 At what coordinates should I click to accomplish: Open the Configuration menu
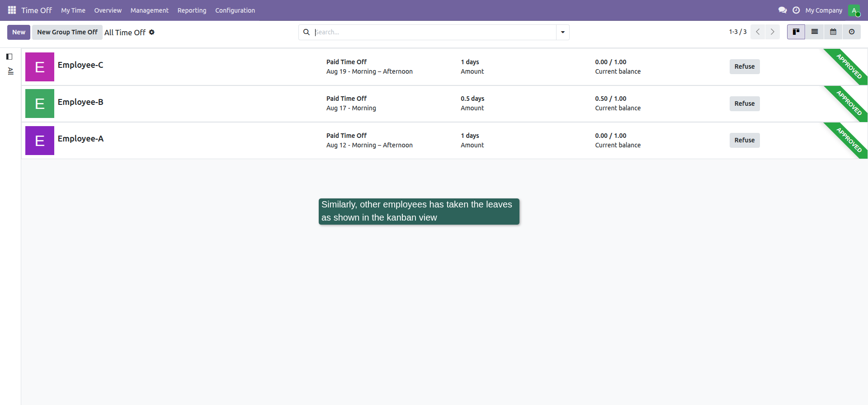point(235,10)
